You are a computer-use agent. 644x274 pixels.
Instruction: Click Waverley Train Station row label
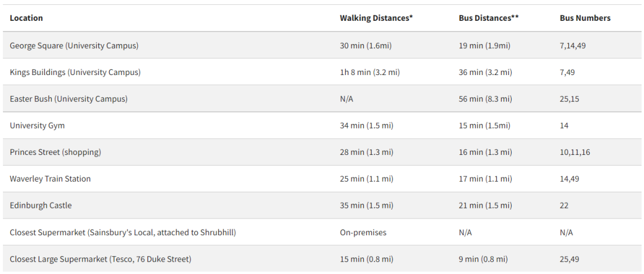click(x=50, y=179)
